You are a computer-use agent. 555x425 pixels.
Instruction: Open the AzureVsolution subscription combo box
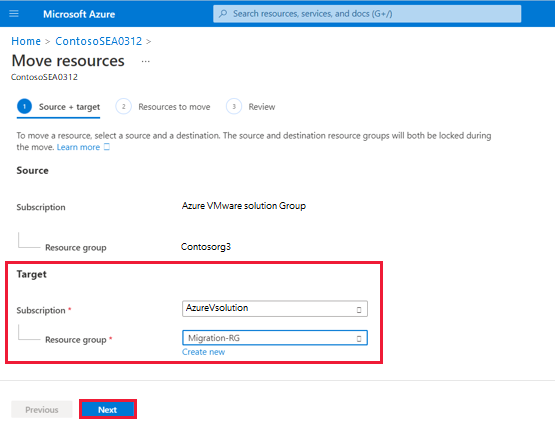[x=275, y=309]
